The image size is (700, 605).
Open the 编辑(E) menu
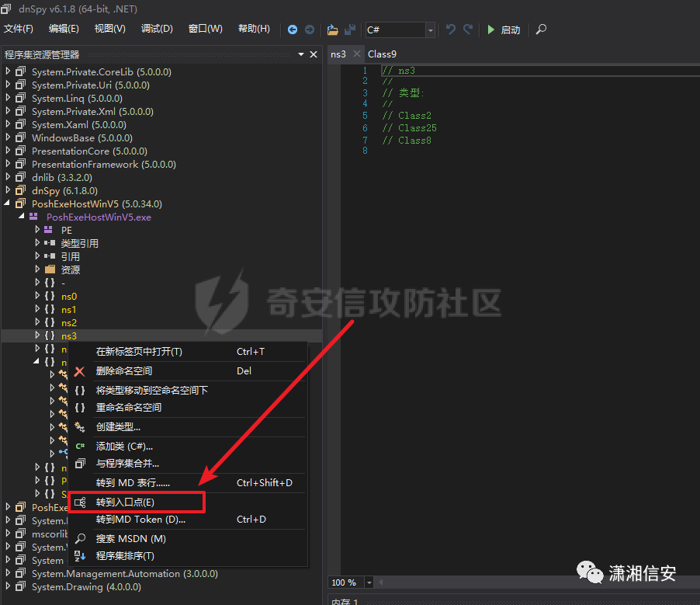(64, 29)
